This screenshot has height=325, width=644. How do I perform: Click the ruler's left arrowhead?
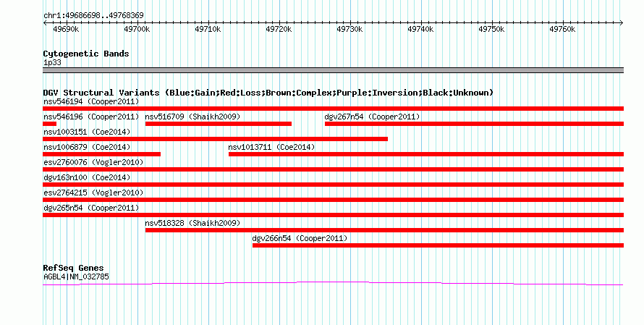click(45, 23)
